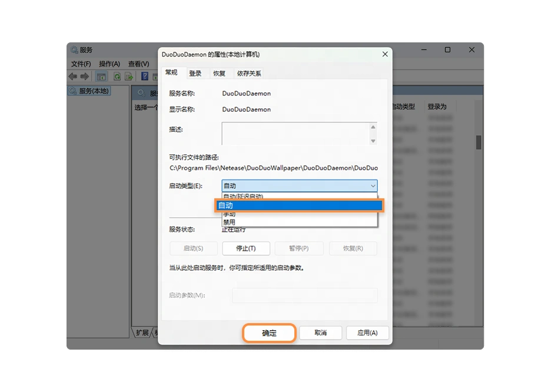Screen dimensions: 551x392
Task: Click the 暂停(P) button
Action: coord(298,248)
